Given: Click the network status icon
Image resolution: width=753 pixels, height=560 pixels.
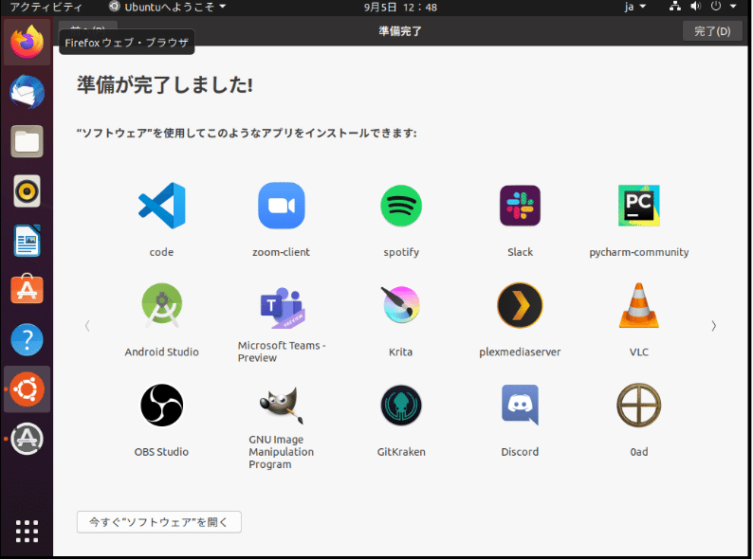Looking at the screenshot, I should pos(674,7).
